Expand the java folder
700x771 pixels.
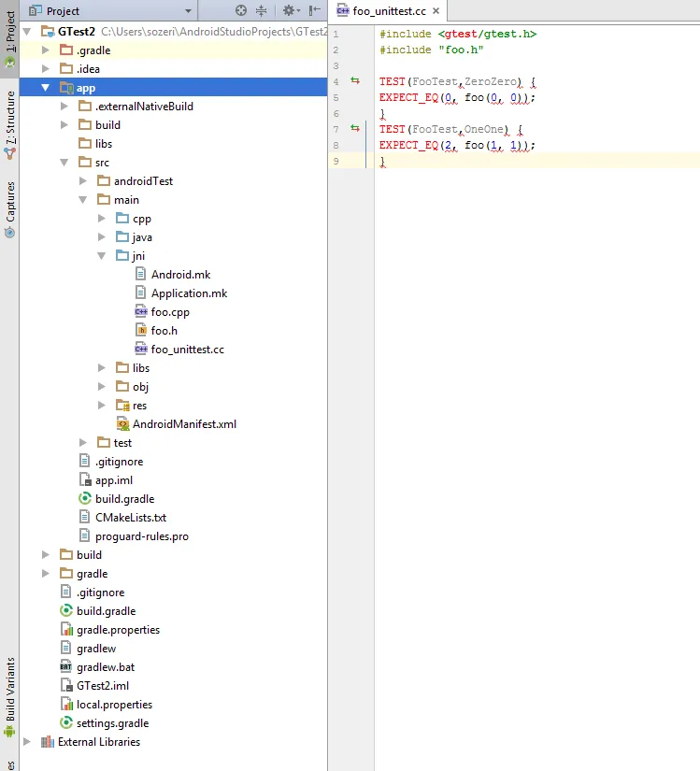tap(102, 237)
